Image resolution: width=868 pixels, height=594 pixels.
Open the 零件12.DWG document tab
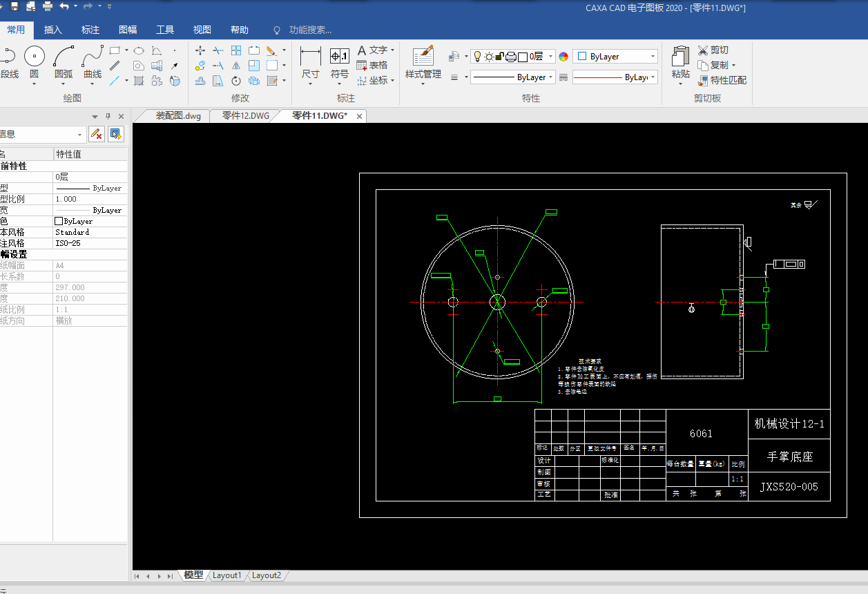(x=246, y=116)
